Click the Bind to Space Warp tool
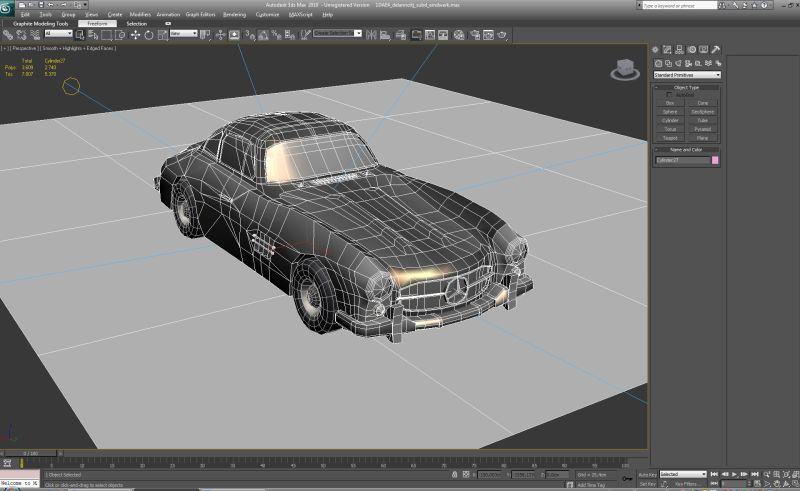The height and width of the screenshot is (491, 800). click(x=35, y=35)
